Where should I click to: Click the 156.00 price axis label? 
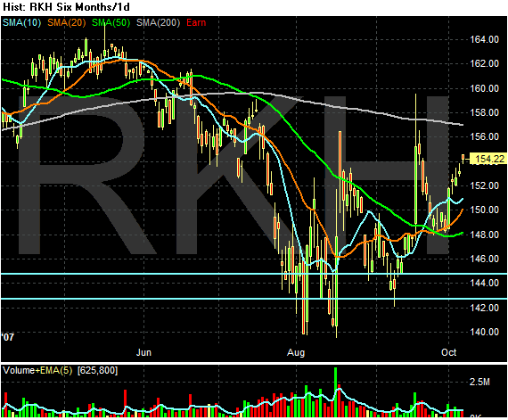click(x=485, y=136)
